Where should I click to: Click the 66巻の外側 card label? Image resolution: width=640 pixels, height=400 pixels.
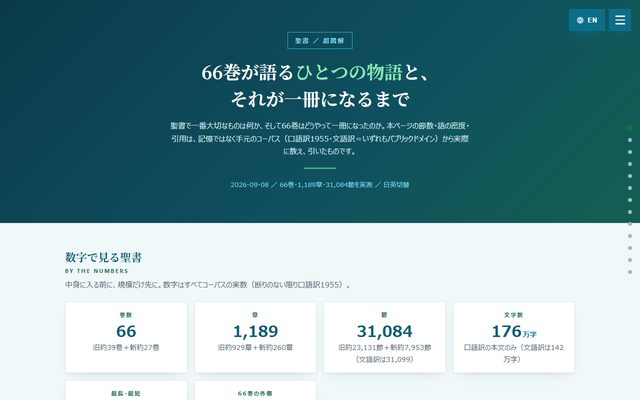point(255,393)
